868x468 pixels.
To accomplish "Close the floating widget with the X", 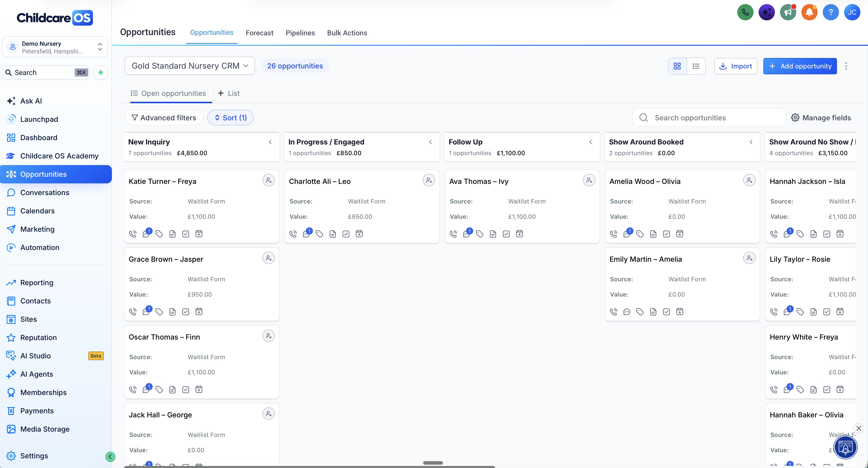I will point(859,428).
